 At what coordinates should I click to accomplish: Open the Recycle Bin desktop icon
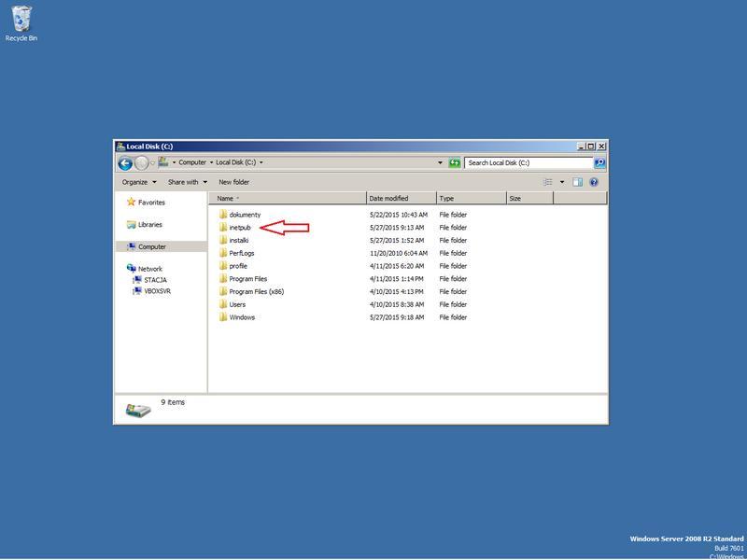21,22
